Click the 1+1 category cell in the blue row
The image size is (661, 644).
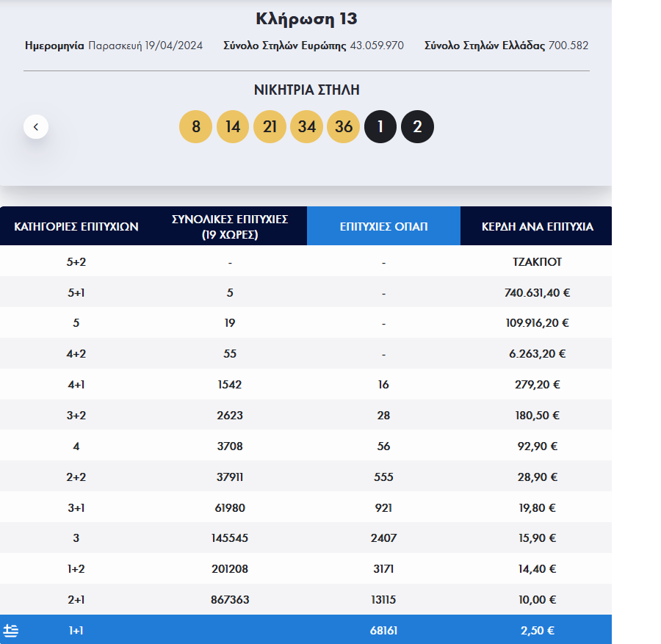pos(76,631)
